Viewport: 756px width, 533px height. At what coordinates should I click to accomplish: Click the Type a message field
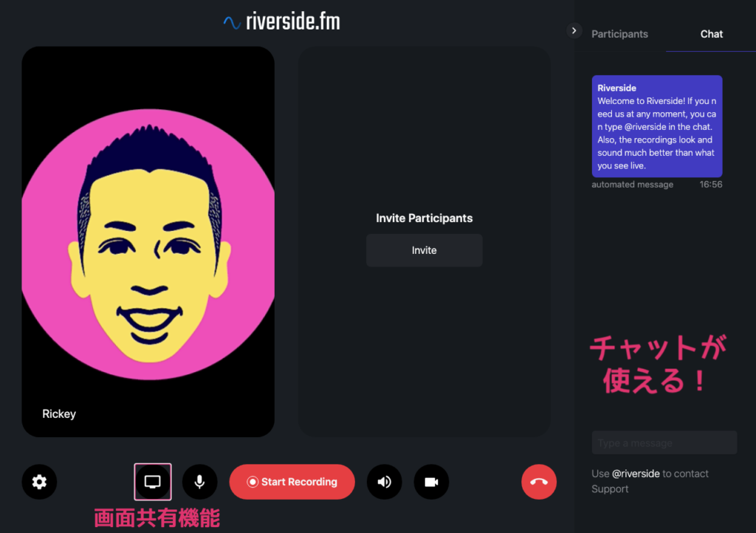(664, 443)
